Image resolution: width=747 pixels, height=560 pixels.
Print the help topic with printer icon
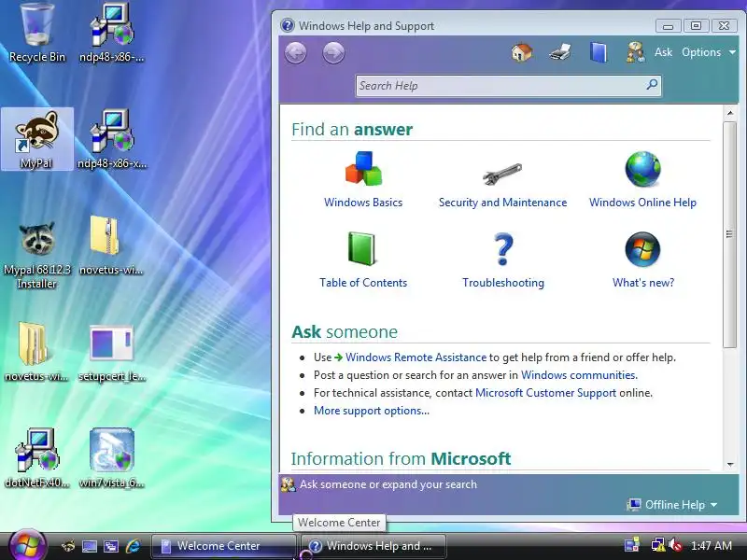[559, 52]
